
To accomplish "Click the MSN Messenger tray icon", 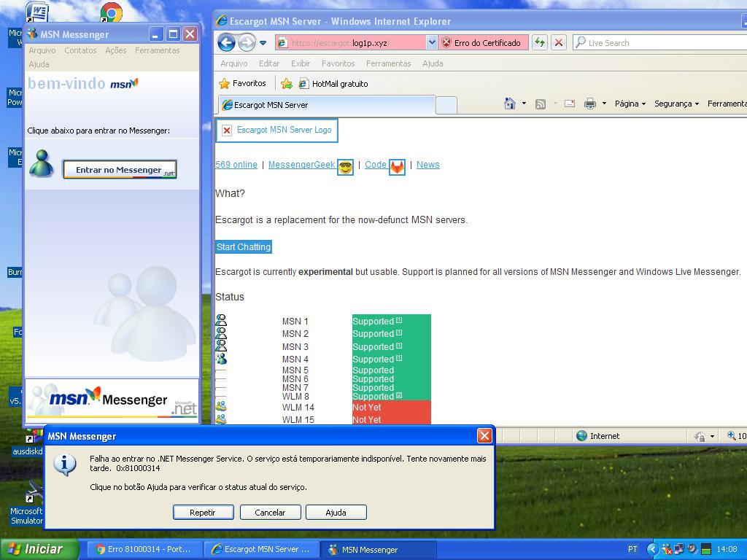I will pyautogui.click(x=667, y=549).
